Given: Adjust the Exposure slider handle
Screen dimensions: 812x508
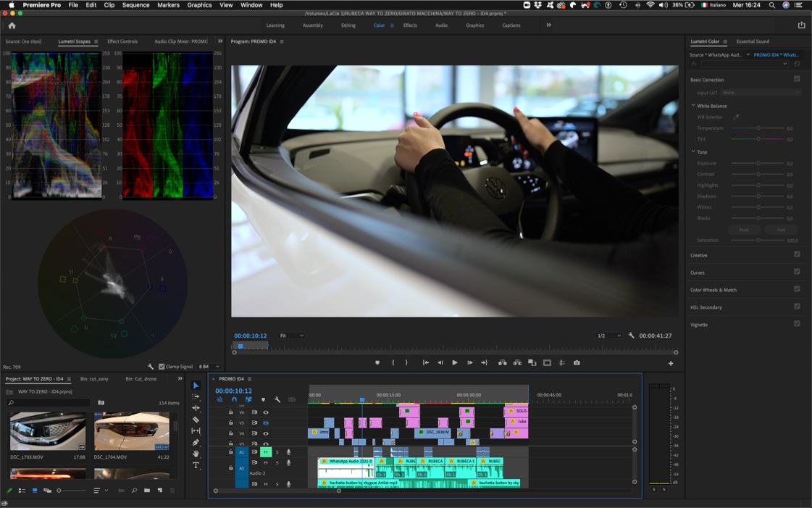Looking at the screenshot, I should pos(758,163).
